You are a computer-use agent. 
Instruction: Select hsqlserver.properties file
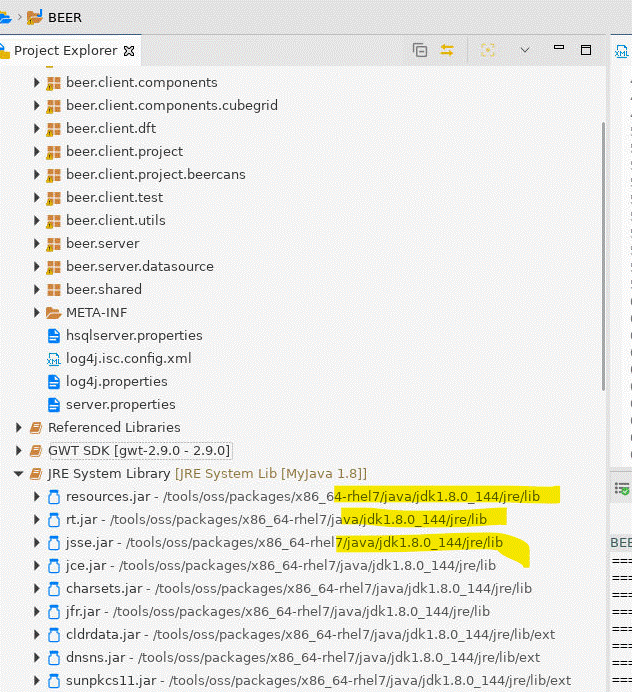point(134,335)
